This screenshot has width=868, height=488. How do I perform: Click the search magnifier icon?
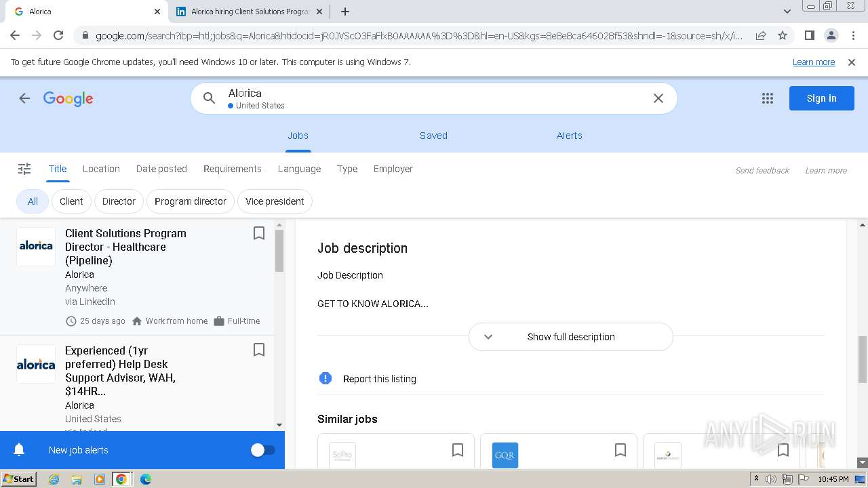(x=210, y=98)
